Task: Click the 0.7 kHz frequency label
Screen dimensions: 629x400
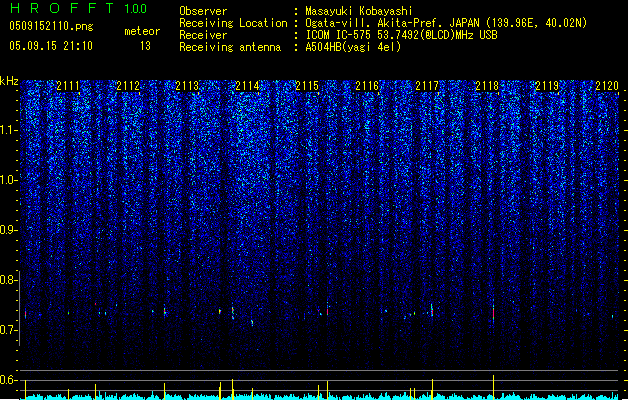Action: [x=8, y=330]
